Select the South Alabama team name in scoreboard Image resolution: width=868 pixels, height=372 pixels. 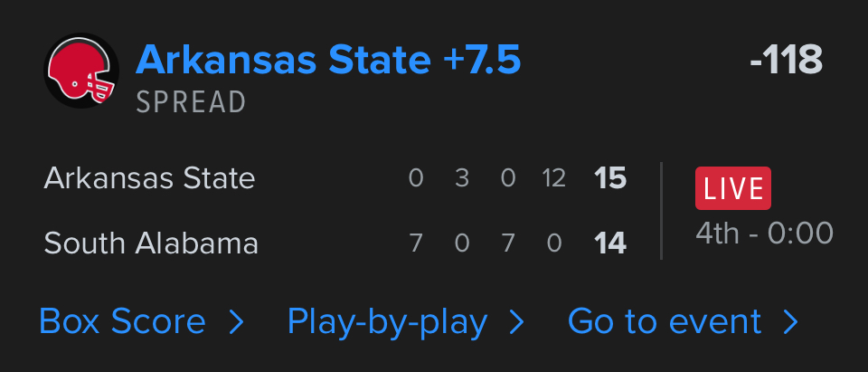click(151, 243)
